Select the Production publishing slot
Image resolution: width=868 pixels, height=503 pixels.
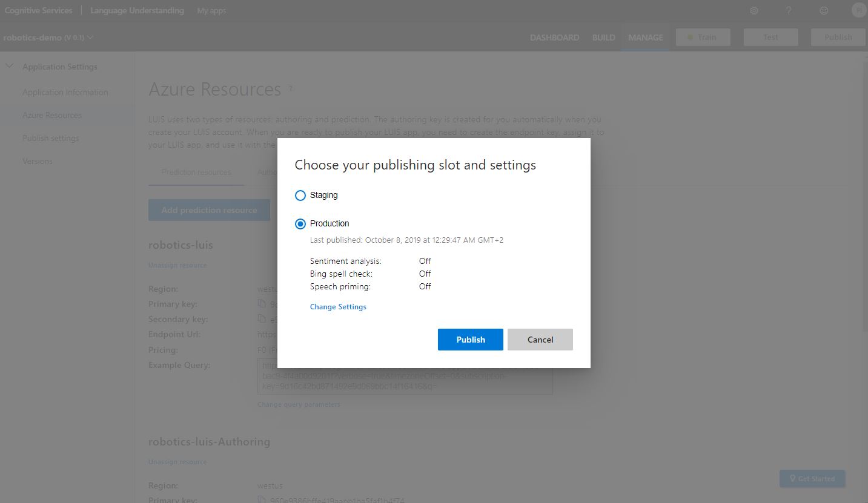click(x=300, y=224)
